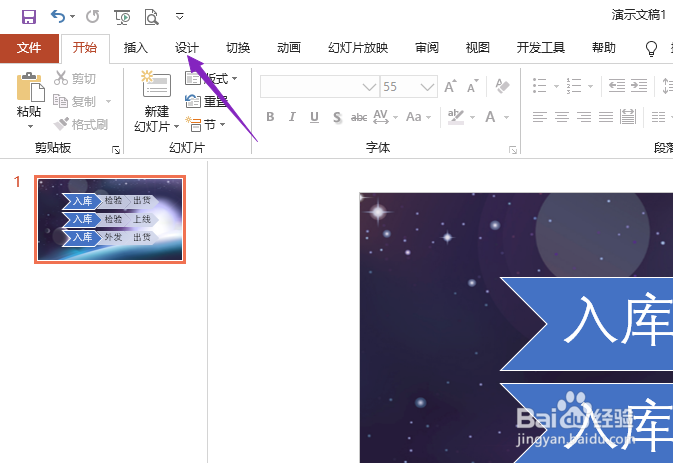
Task: Toggle Text Shadow formatting
Action: tap(337, 117)
